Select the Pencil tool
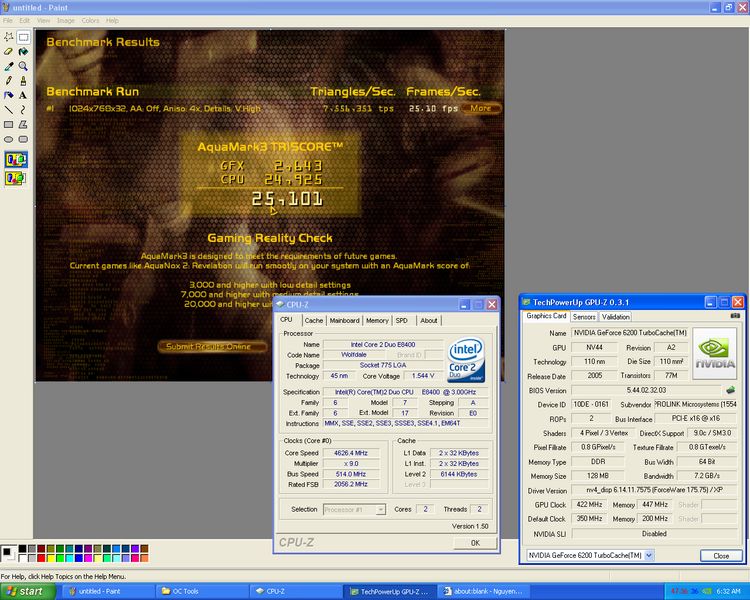The image size is (750, 600). click(9, 81)
